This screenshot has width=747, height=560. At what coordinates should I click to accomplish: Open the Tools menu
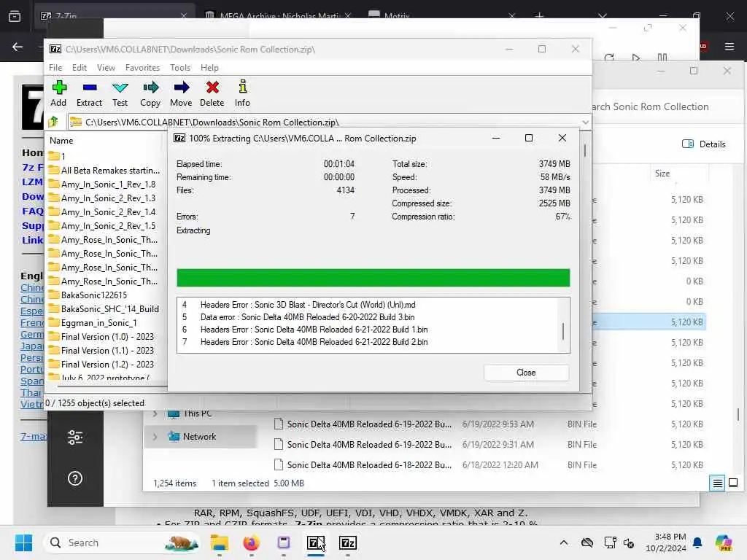[x=180, y=68]
